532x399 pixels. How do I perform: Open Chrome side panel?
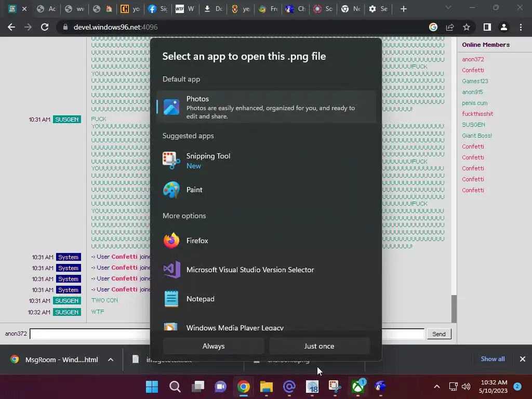pyautogui.click(x=487, y=27)
